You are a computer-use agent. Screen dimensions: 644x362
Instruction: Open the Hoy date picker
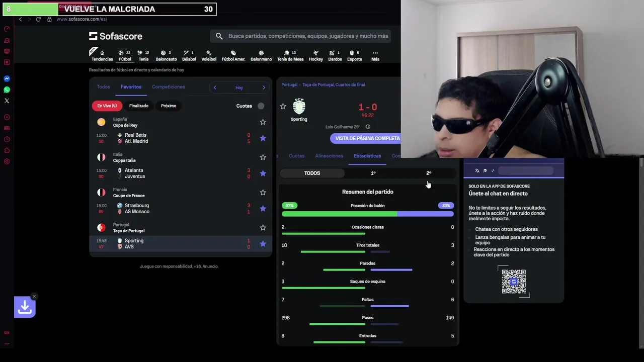tap(239, 87)
